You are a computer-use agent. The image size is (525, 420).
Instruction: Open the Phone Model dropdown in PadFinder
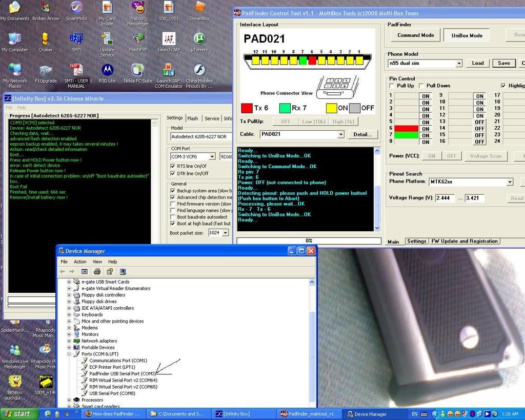click(459, 63)
